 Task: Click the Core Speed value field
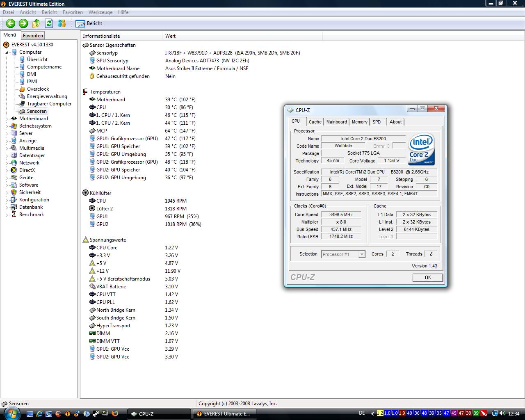coord(341,215)
